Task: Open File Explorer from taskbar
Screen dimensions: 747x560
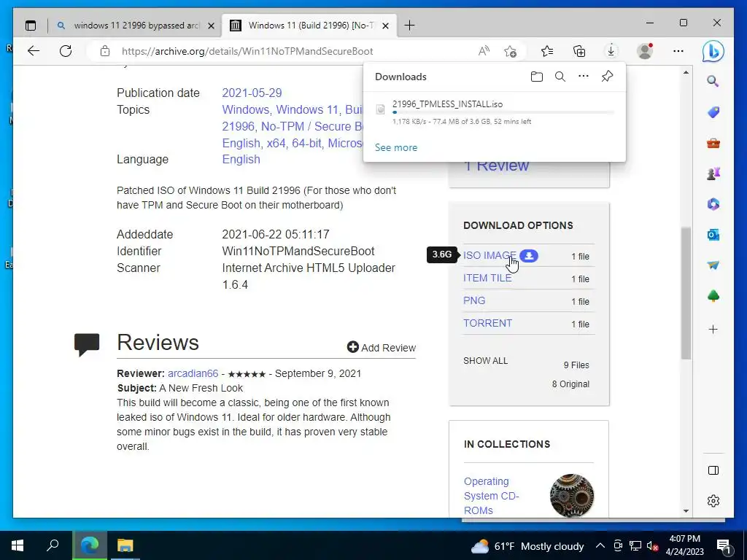Action: coord(125,545)
